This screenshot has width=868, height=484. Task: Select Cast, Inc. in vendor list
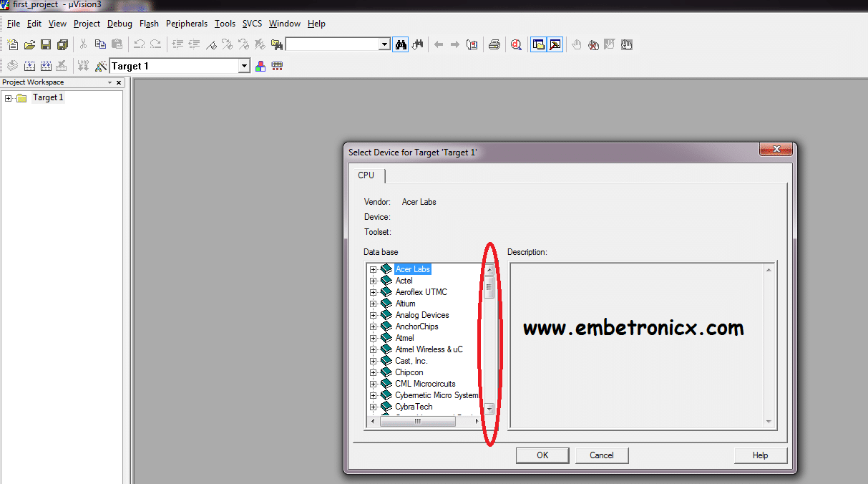pos(411,361)
